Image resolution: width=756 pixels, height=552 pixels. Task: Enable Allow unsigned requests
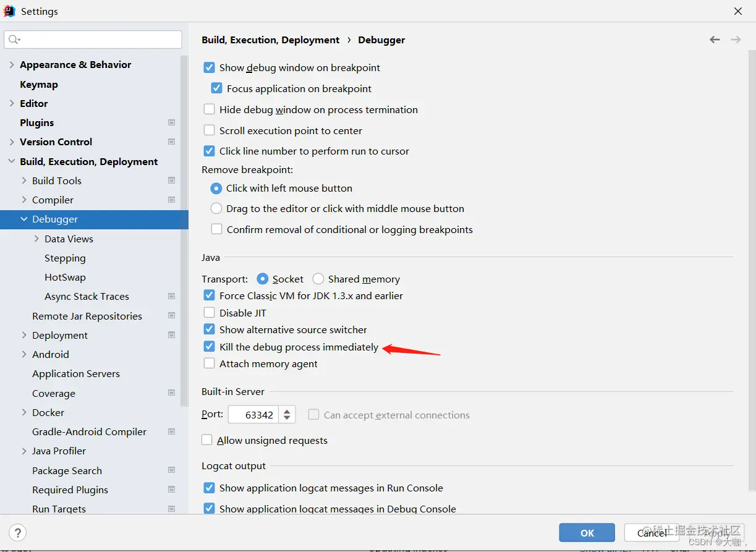pyautogui.click(x=207, y=440)
